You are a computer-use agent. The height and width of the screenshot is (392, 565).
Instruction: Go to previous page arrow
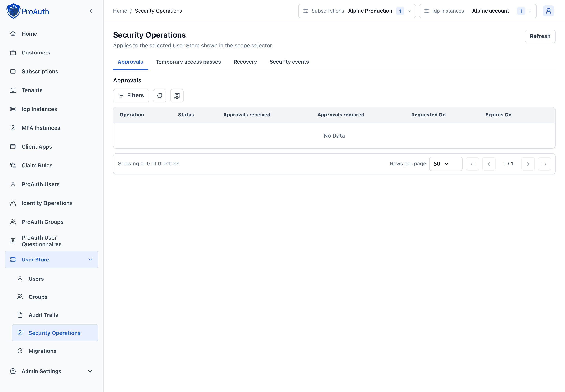click(489, 164)
